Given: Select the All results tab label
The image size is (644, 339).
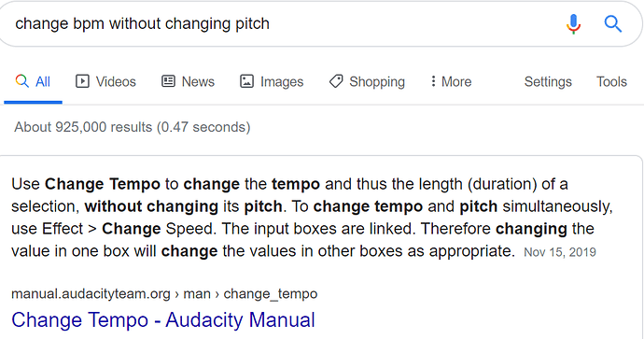Looking at the screenshot, I should 43,82.
